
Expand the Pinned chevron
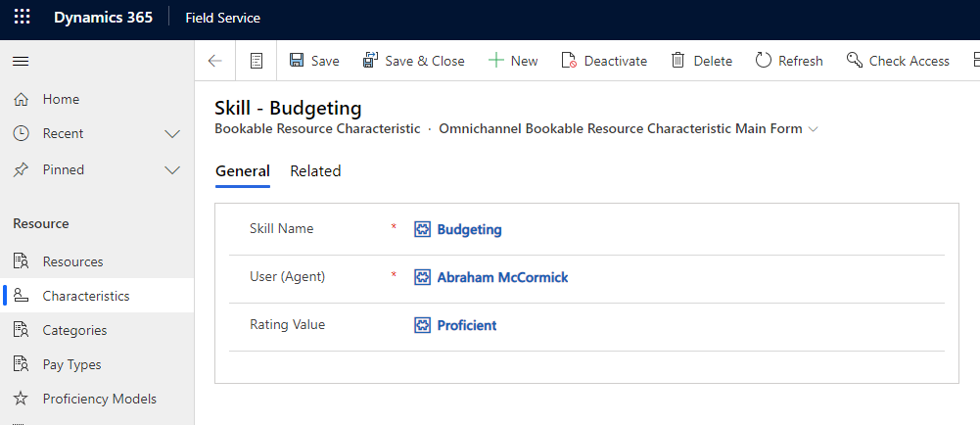coord(172,170)
